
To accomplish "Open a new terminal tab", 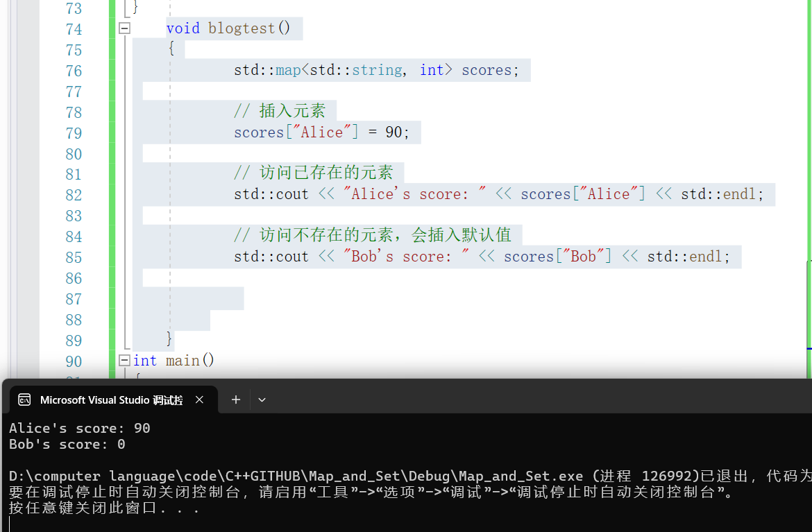I will coord(236,400).
